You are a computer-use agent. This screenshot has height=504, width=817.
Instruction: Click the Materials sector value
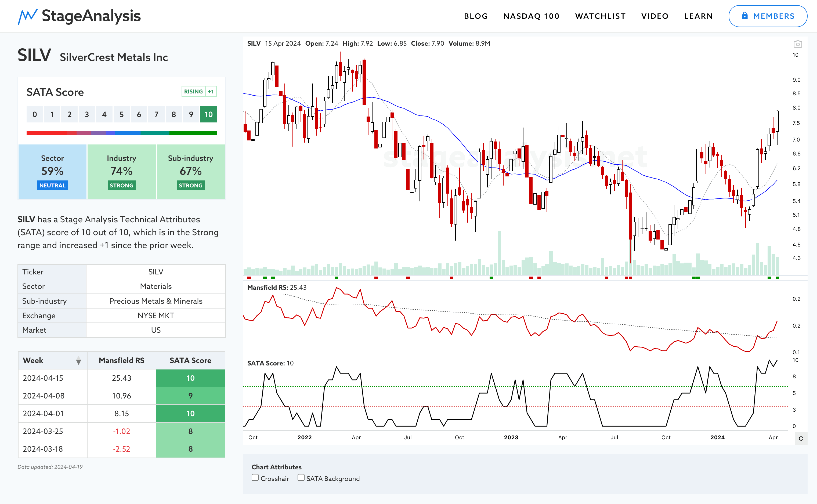pyautogui.click(x=156, y=286)
